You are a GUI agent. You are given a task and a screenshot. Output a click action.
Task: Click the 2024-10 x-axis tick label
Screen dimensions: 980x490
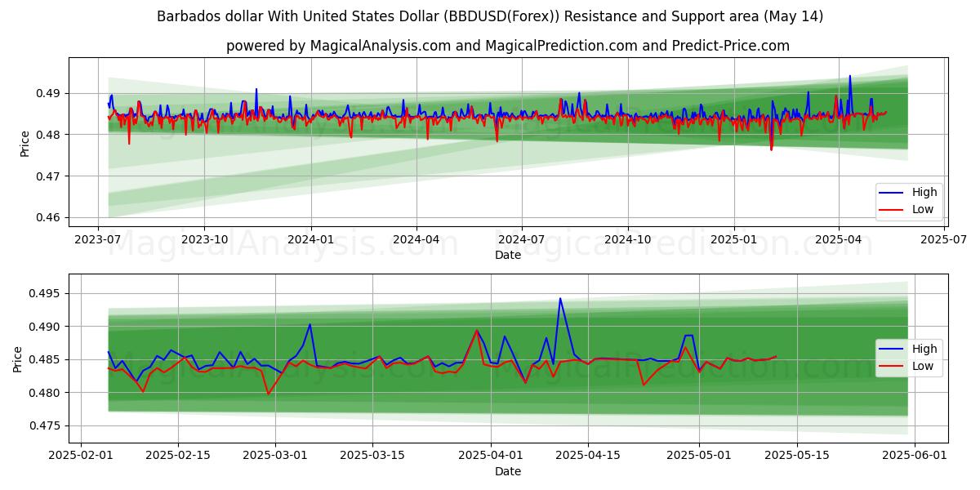pyautogui.click(x=628, y=240)
